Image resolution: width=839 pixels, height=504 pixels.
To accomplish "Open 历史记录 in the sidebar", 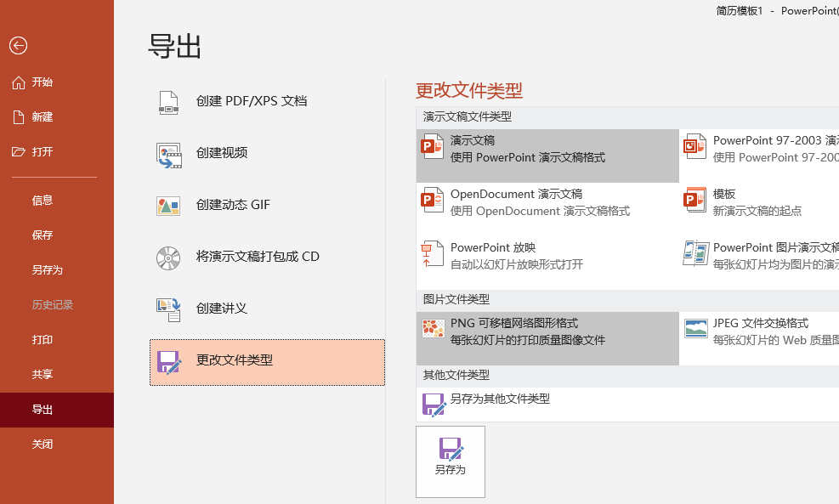I will (x=57, y=305).
